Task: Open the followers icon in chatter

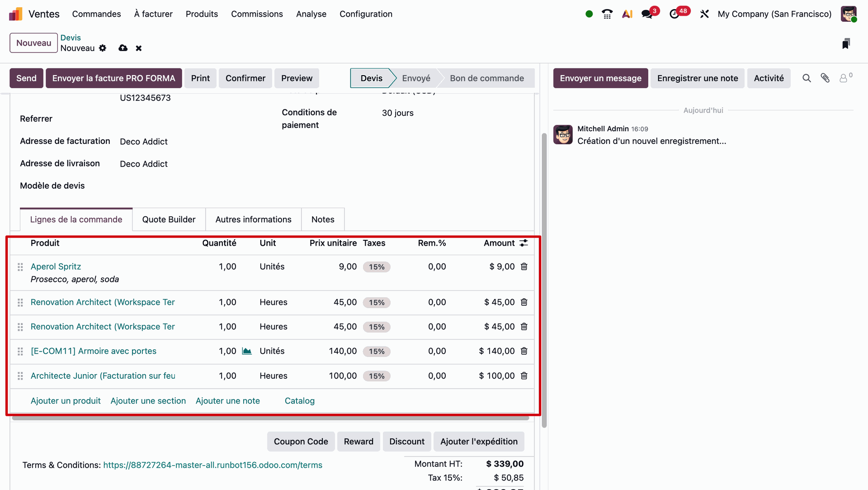Action: [844, 78]
